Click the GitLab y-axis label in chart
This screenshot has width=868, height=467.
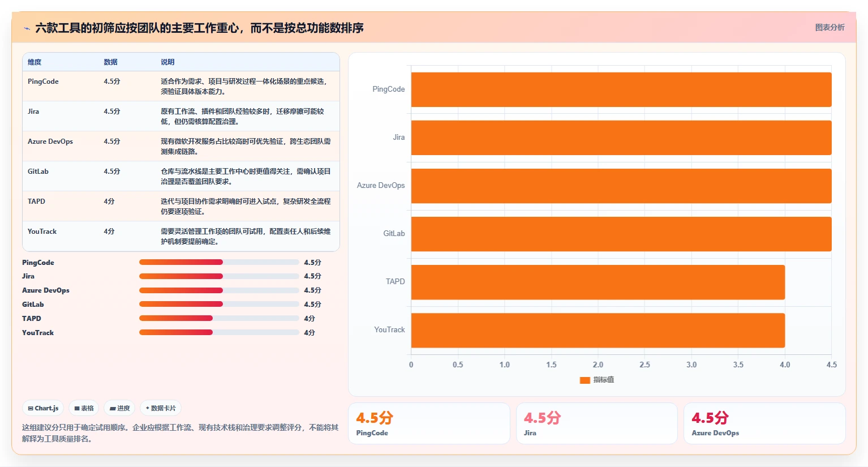(394, 234)
